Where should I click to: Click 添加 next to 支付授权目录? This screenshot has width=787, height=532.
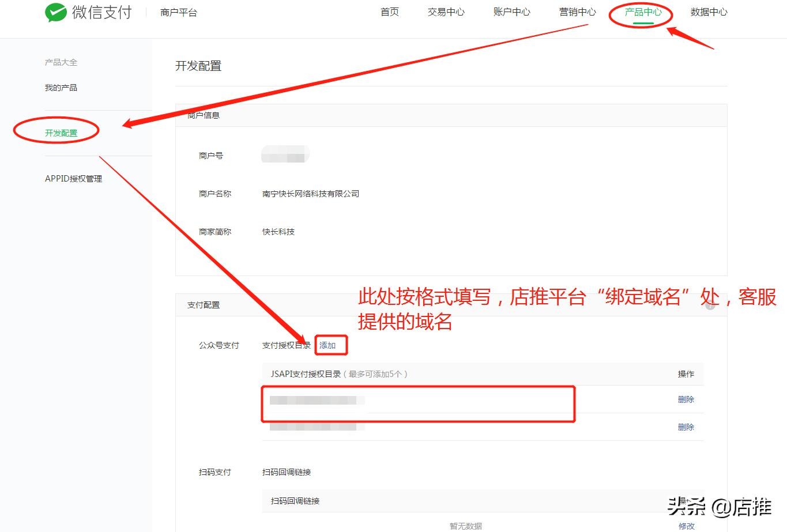(327, 345)
